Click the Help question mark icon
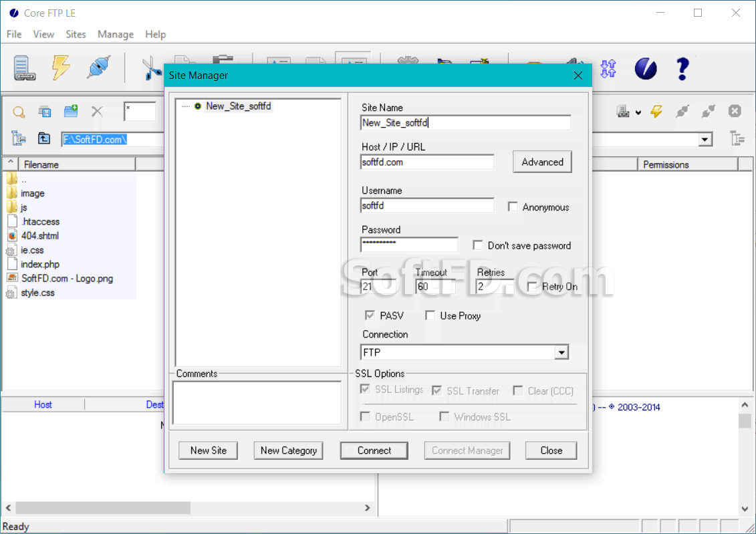This screenshot has height=534, width=756. pyautogui.click(x=682, y=68)
